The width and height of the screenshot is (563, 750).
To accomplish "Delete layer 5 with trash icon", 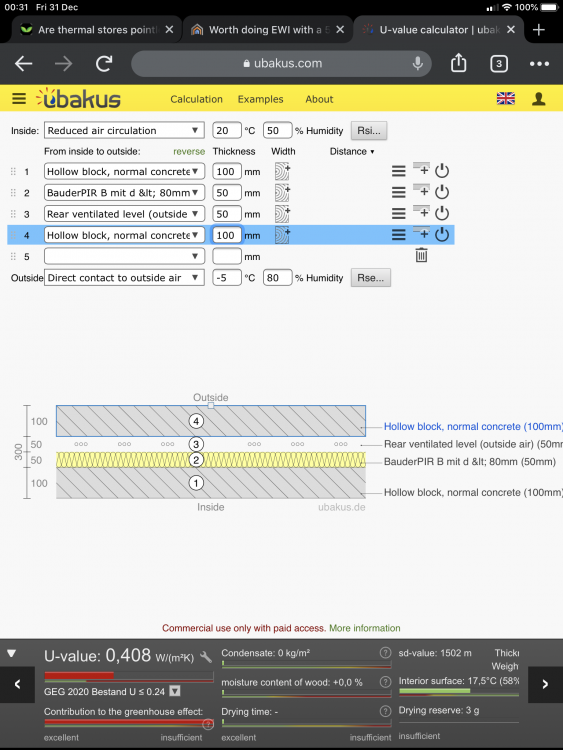I will [x=421, y=255].
